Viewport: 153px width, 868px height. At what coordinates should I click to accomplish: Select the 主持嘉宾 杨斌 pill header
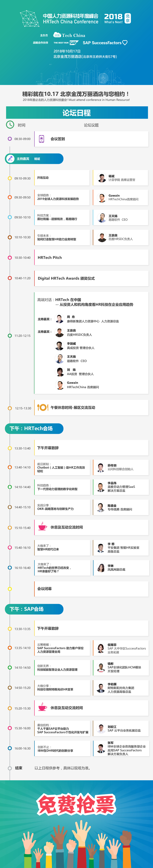(34, 159)
